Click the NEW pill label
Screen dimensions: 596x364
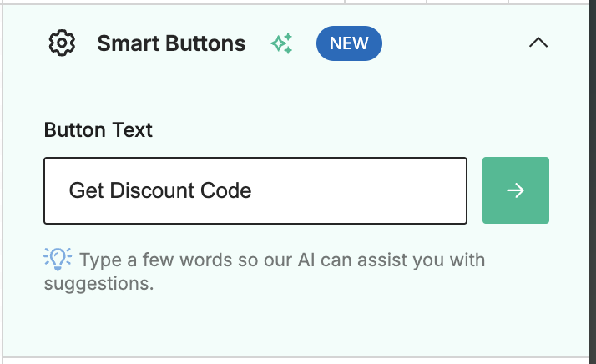click(349, 43)
